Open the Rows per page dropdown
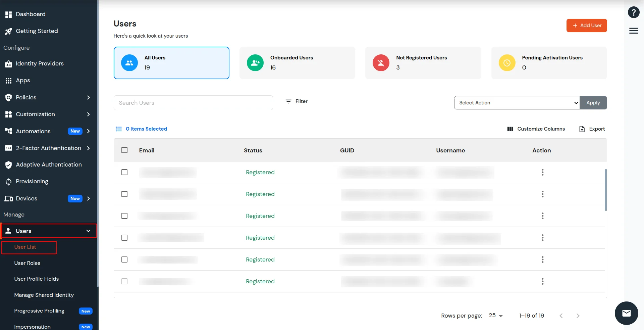Screen dimensions: 644x330 point(495,316)
